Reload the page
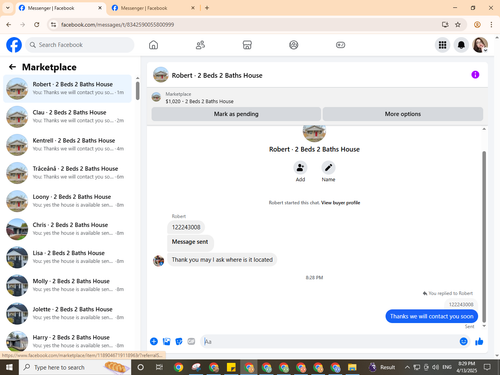The image size is (500, 375). [x=37, y=25]
